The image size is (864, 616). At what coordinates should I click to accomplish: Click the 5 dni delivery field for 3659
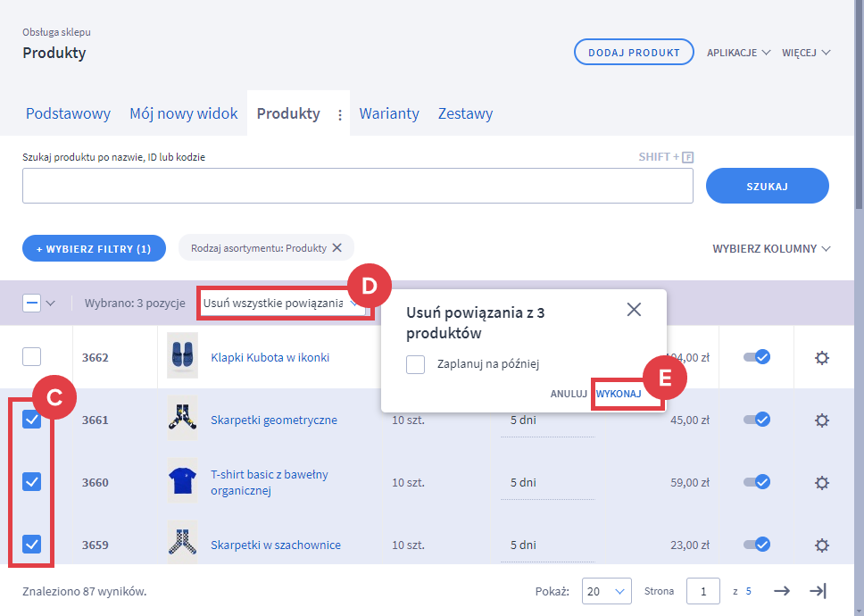click(548, 546)
